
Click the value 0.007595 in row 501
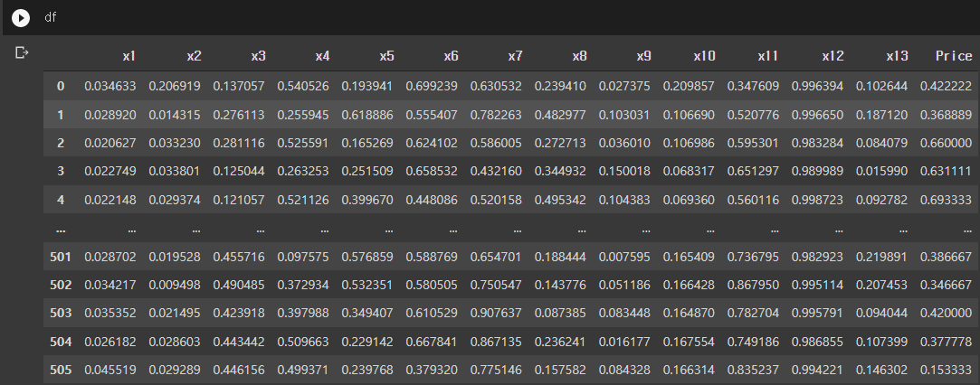625,257
